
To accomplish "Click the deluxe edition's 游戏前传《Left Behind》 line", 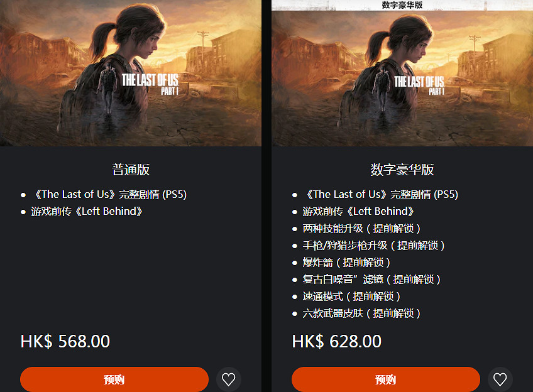I will (359, 212).
